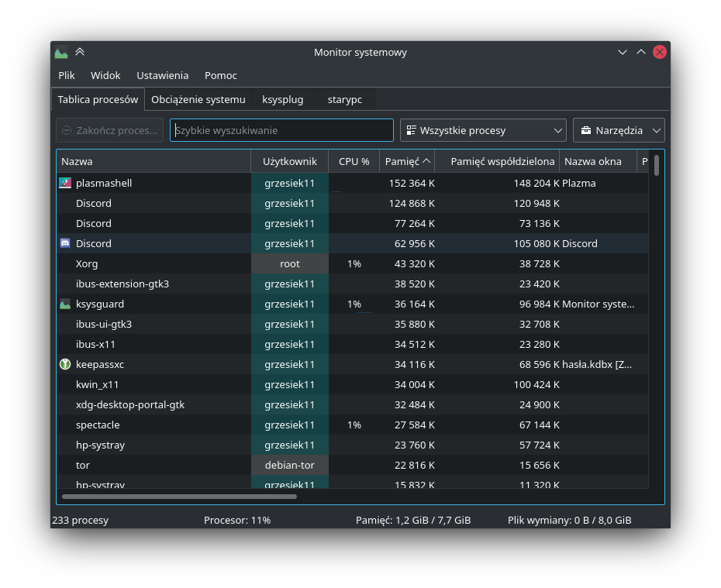Screen dimensions: 721x588
Task: Switch to the Obciążenie systemu tab
Action: point(198,99)
